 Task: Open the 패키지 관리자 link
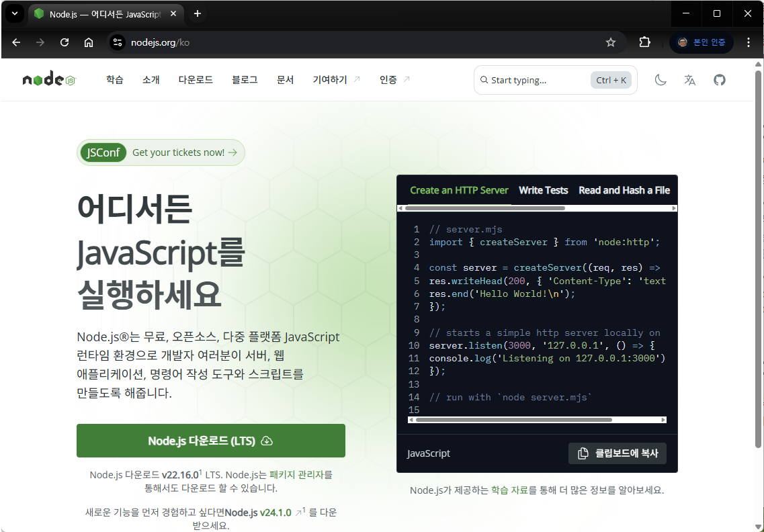click(297, 474)
